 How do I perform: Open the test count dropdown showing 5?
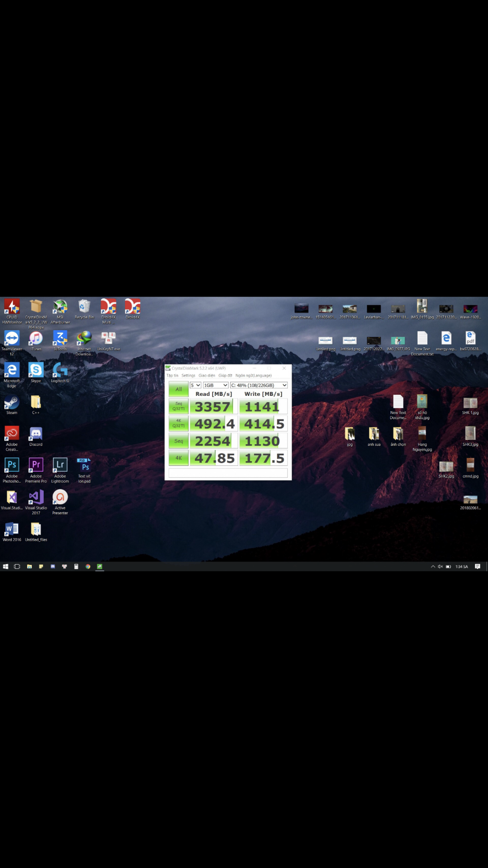point(195,385)
